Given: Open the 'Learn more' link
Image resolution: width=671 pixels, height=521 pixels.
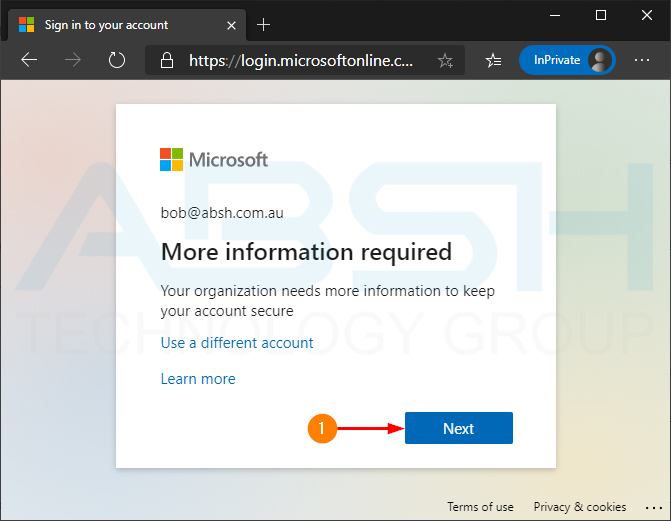Looking at the screenshot, I should point(198,379).
